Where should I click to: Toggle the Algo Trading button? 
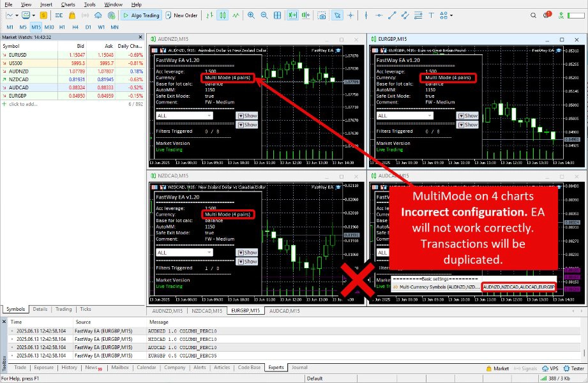coord(141,15)
